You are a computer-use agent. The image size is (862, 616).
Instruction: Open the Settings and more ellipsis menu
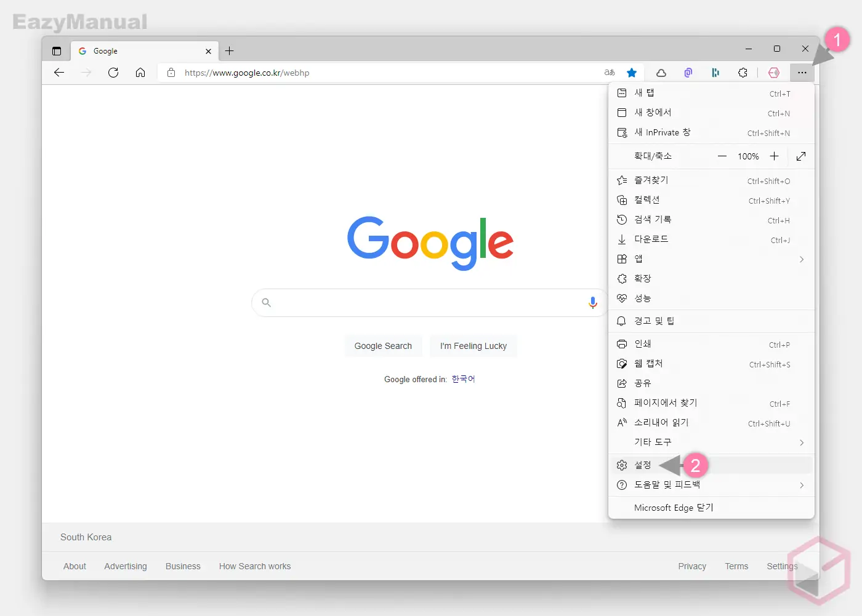[802, 73]
